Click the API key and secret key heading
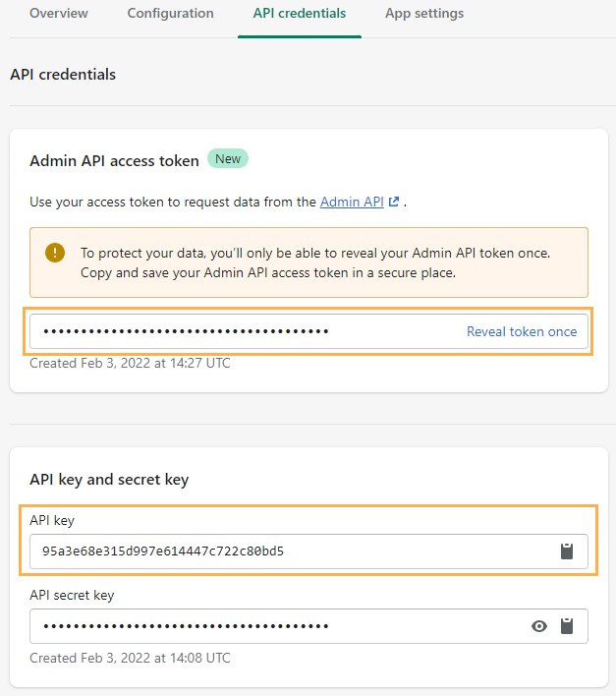 tap(109, 480)
